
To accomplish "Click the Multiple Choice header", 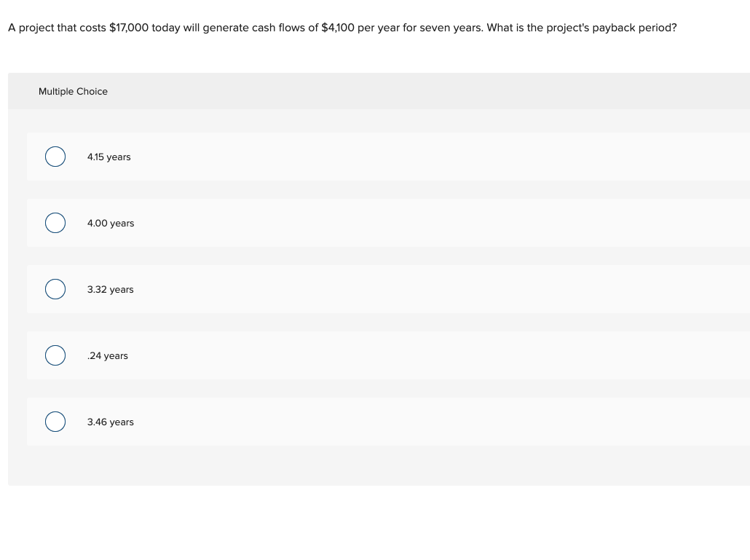I will [73, 91].
